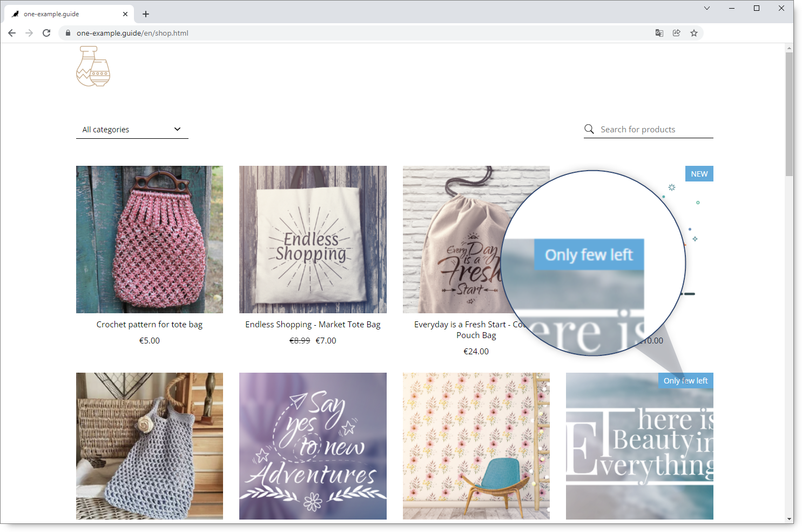The image size is (802, 532).
Task: Click the browser back arrow
Action: [x=12, y=33]
